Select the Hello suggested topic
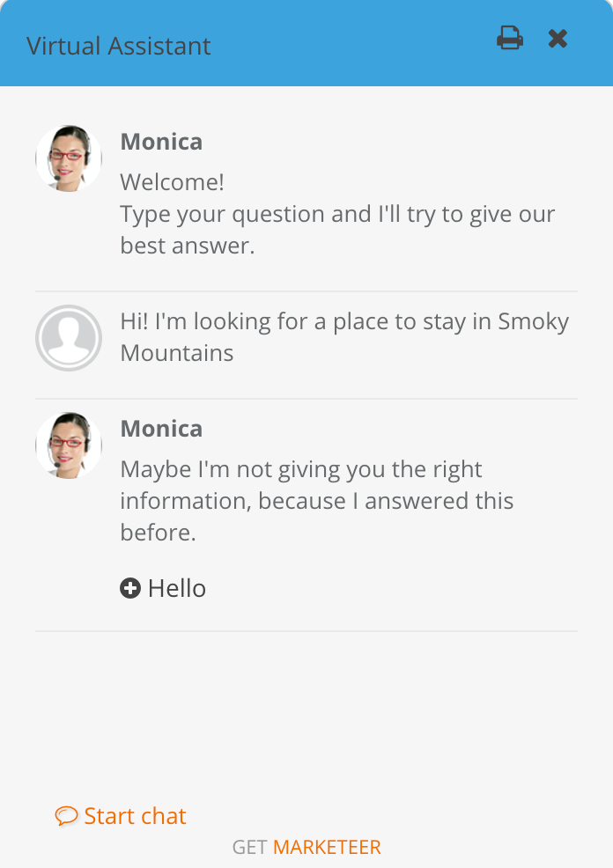This screenshot has width=613, height=868. coord(177,588)
